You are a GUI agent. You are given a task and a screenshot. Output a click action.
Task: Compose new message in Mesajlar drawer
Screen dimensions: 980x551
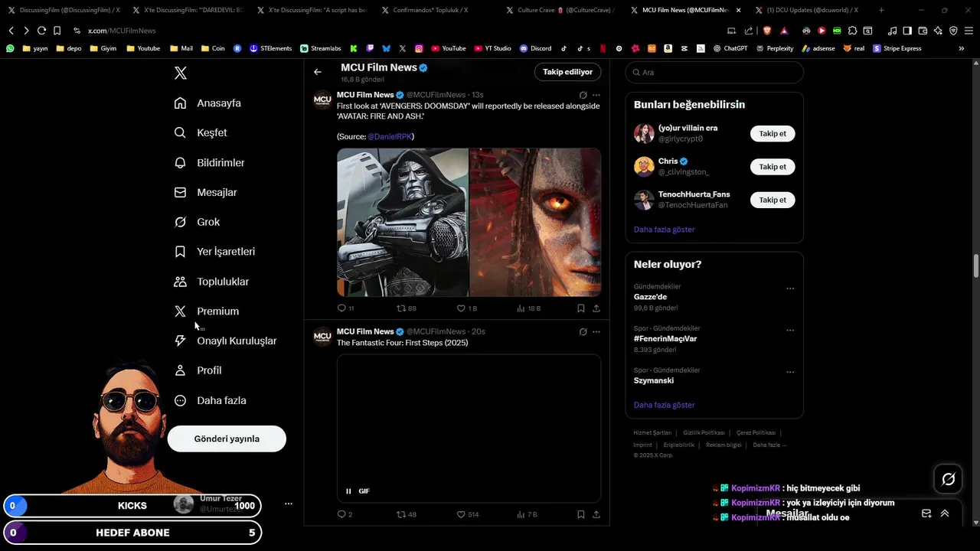tap(926, 514)
